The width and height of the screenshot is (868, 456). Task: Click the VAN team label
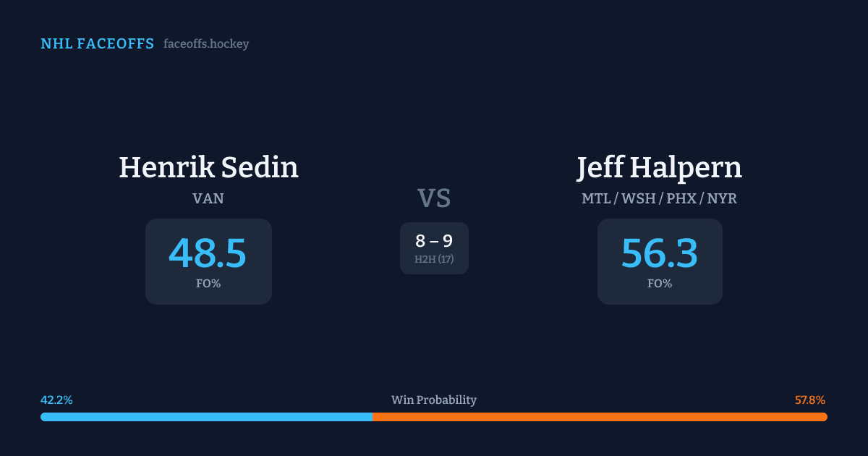208,198
